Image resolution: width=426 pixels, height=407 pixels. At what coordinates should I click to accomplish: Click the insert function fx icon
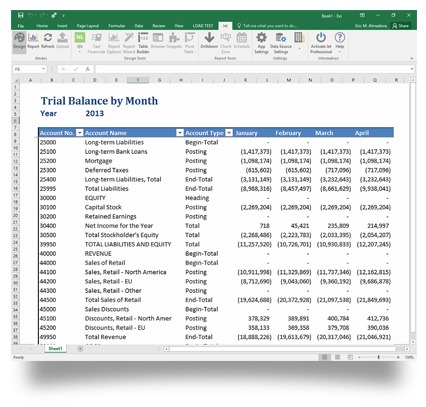(87, 69)
